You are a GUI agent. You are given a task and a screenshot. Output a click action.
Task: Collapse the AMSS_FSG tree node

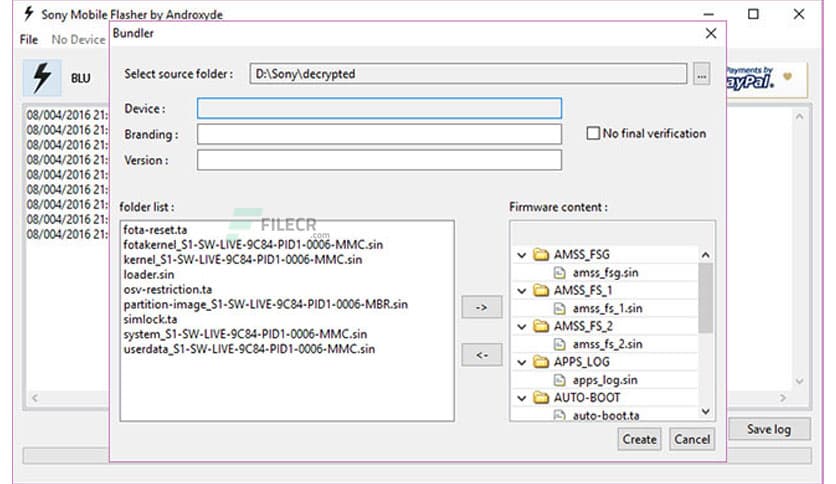[521, 255]
